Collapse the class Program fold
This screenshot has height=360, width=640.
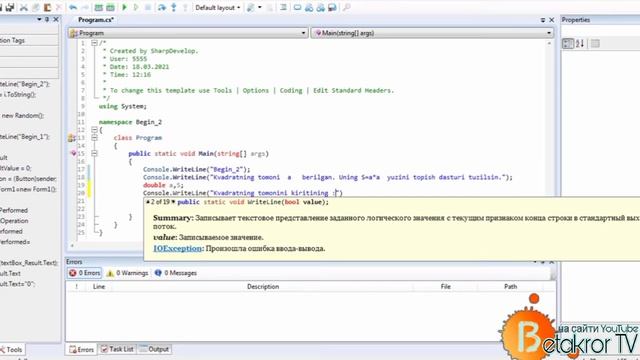tap(94, 138)
